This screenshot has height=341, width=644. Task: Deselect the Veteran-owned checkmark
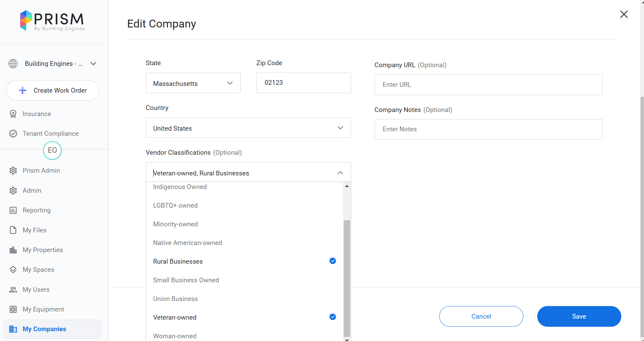[x=333, y=317]
